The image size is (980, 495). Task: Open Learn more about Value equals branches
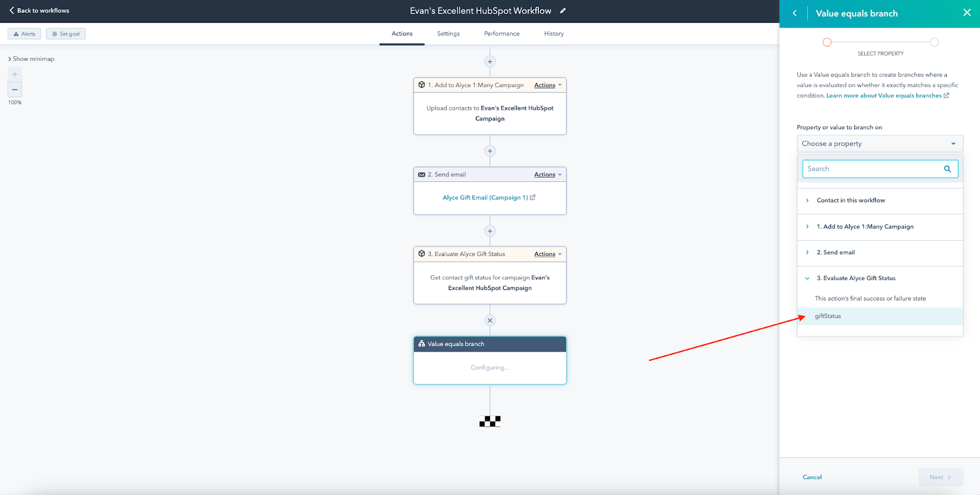(888, 96)
